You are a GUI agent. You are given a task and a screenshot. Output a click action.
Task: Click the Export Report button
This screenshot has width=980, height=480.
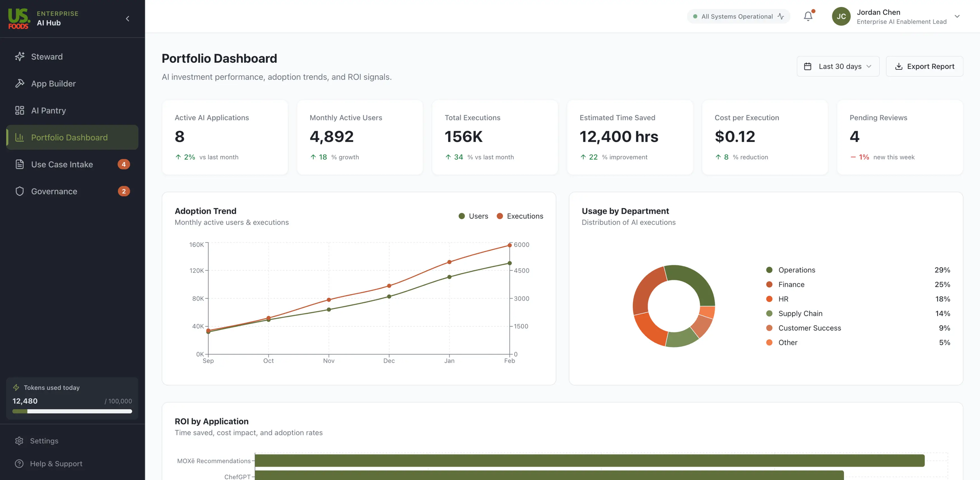pos(924,66)
